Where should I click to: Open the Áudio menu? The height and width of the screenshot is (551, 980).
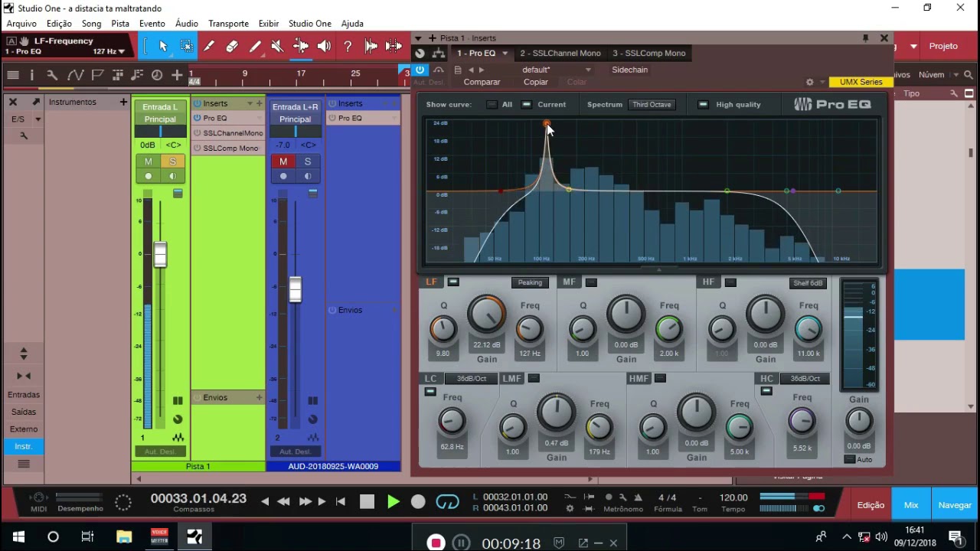point(186,24)
